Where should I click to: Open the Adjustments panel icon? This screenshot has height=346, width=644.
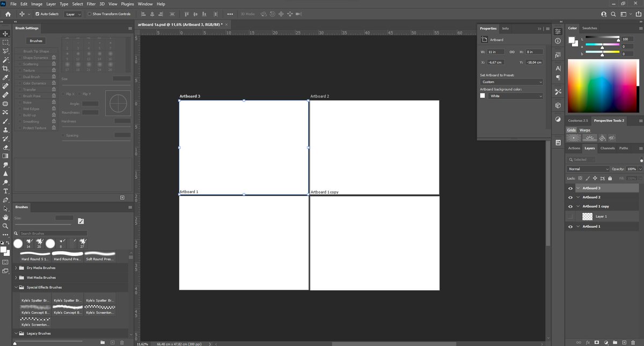coord(558,119)
